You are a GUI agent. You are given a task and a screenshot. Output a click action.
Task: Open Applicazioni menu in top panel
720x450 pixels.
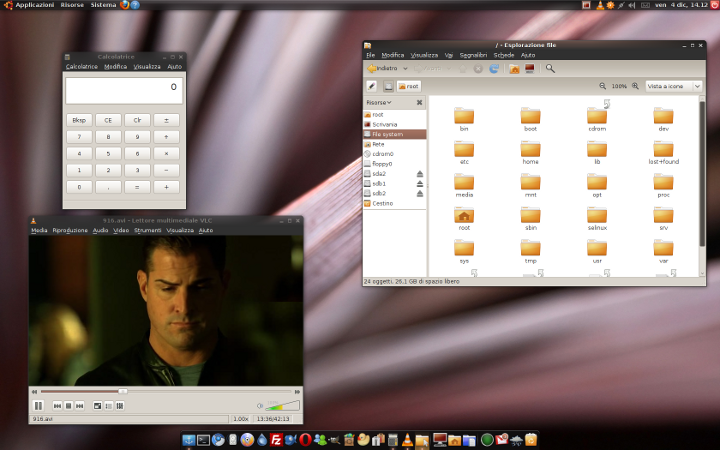pos(34,5)
